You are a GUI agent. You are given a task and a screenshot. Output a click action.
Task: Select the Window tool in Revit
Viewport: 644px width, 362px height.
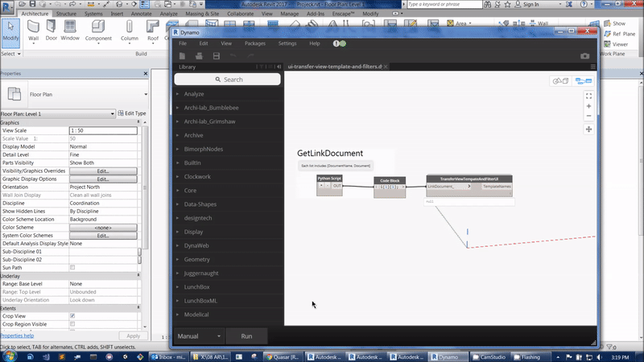[x=70, y=31]
